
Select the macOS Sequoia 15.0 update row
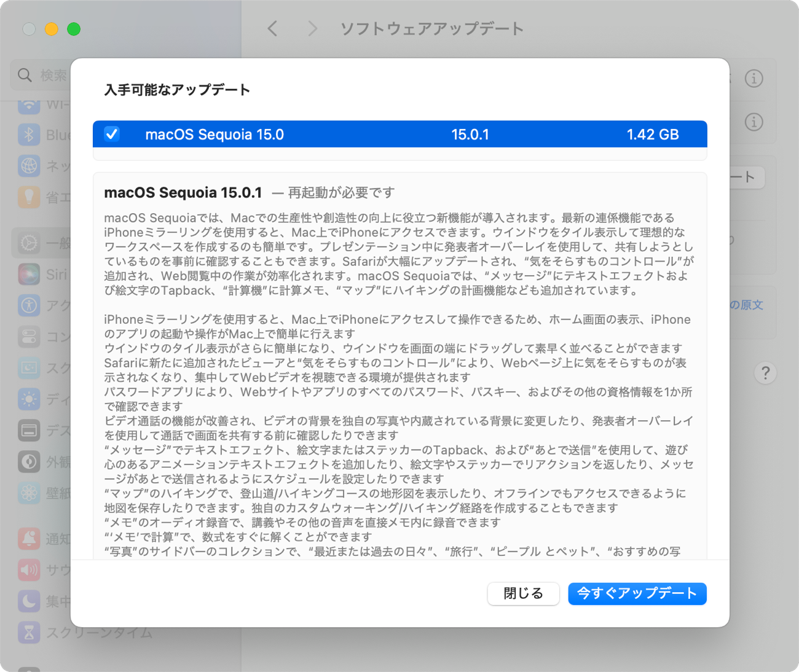pos(399,134)
